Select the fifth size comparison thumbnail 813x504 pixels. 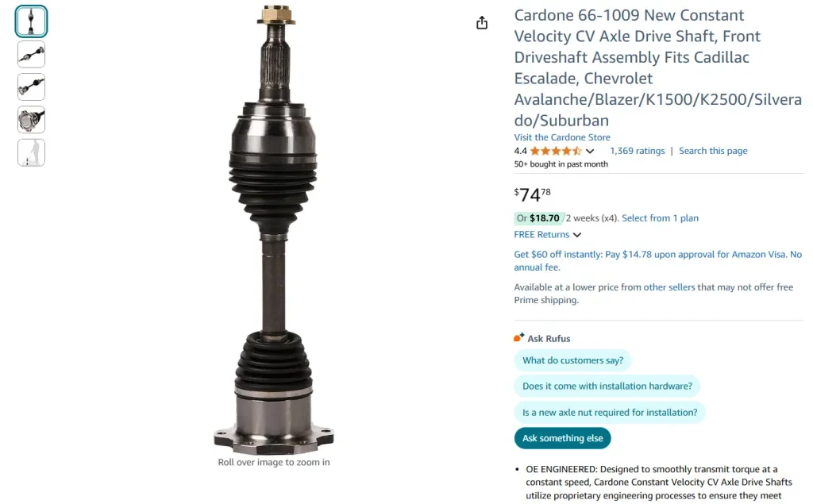[31, 152]
